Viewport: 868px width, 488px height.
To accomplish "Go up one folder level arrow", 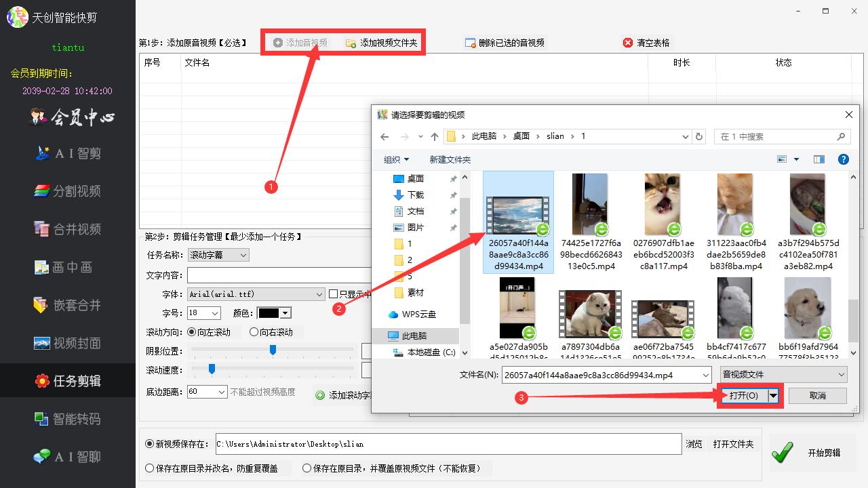I will [x=435, y=136].
